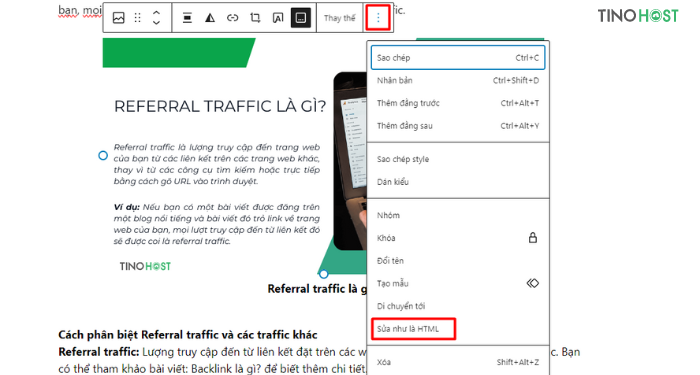This screenshot has height=375, width=700.
Task: Click the Thay thế replace button
Action: coord(340,18)
